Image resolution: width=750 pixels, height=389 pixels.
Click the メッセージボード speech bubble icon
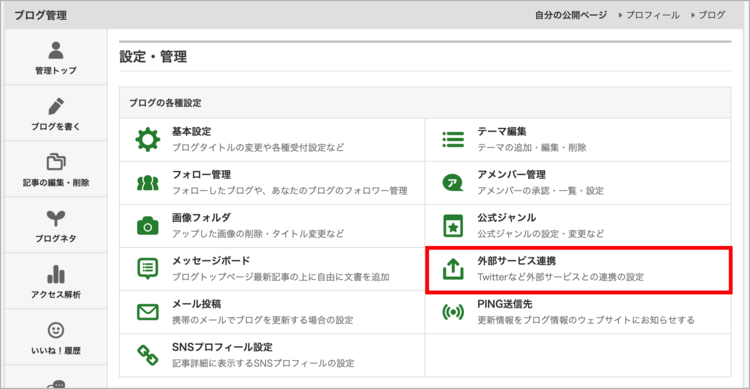[148, 268]
